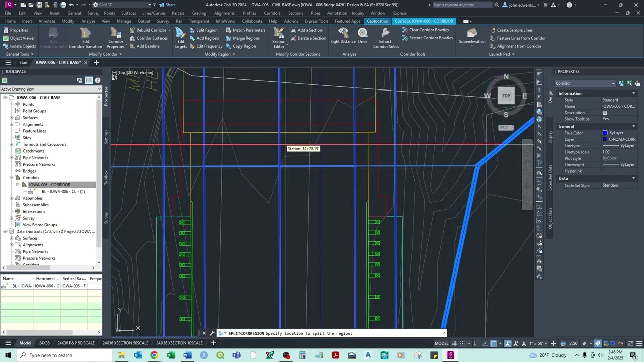Viewport: 644px width, 362px height.
Task: Open Toolbox vertical tab in Toolspace
Action: coord(106,177)
